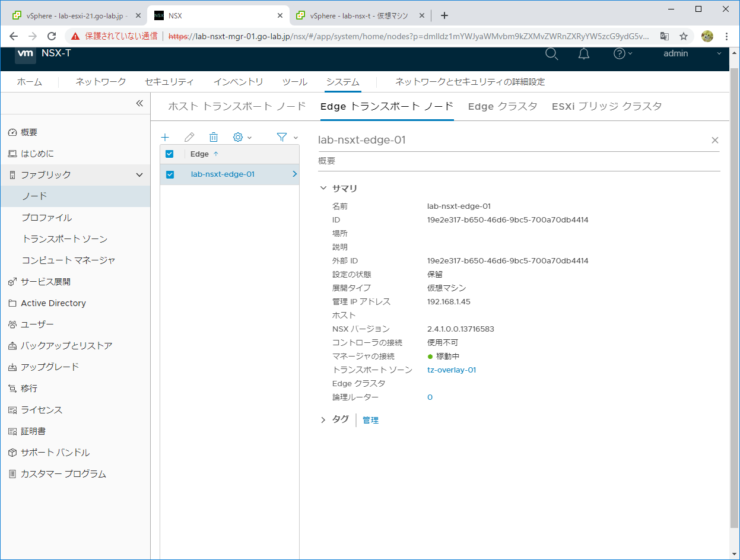
Task: Sort by the Edge column header
Action: click(x=205, y=154)
